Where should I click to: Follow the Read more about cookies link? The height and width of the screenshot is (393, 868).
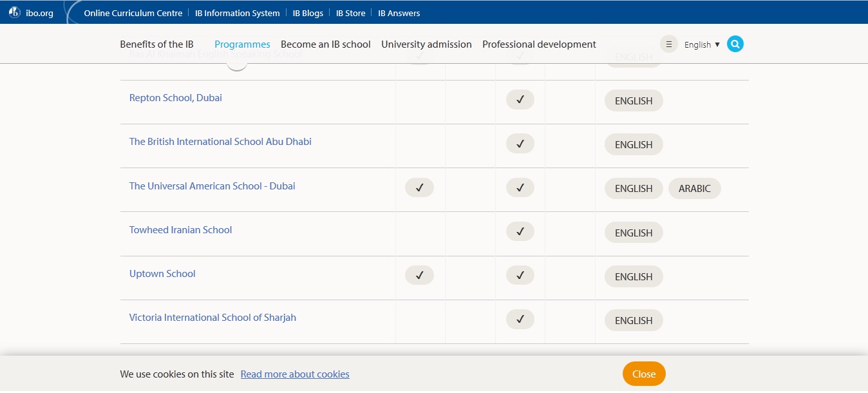tap(295, 374)
